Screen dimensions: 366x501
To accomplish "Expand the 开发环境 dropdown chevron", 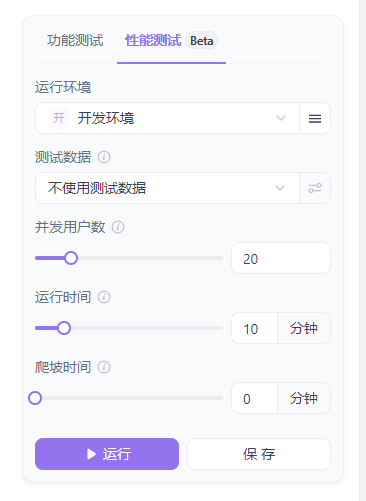I will tap(281, 118).
